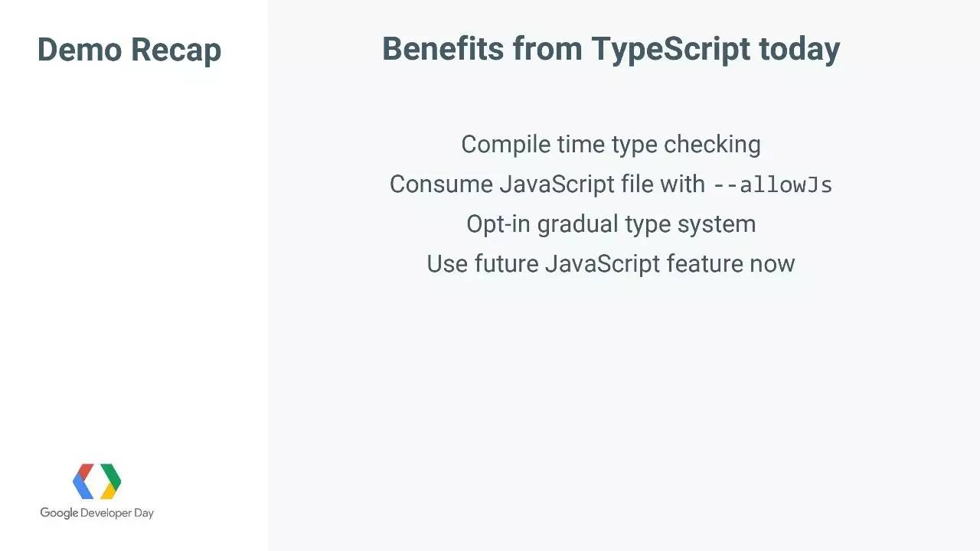
Task: Select the "Opt-in gradual type system" line
Action: 611,224
